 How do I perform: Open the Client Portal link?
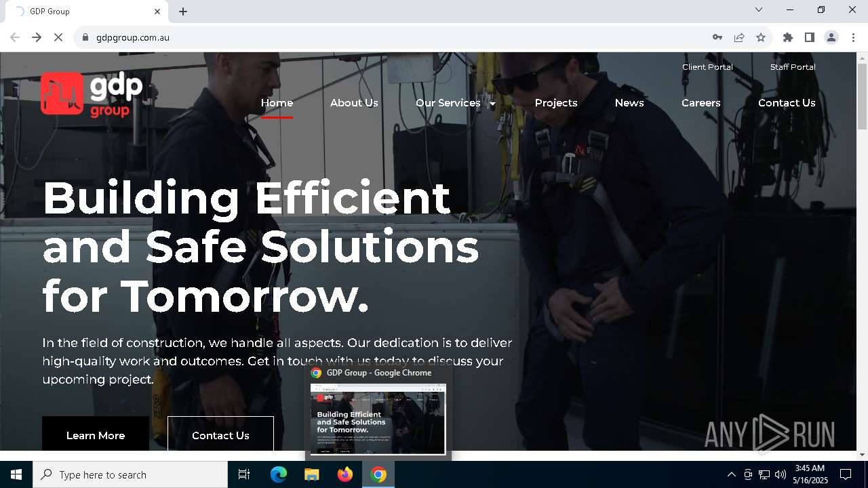tap(707, 67)
